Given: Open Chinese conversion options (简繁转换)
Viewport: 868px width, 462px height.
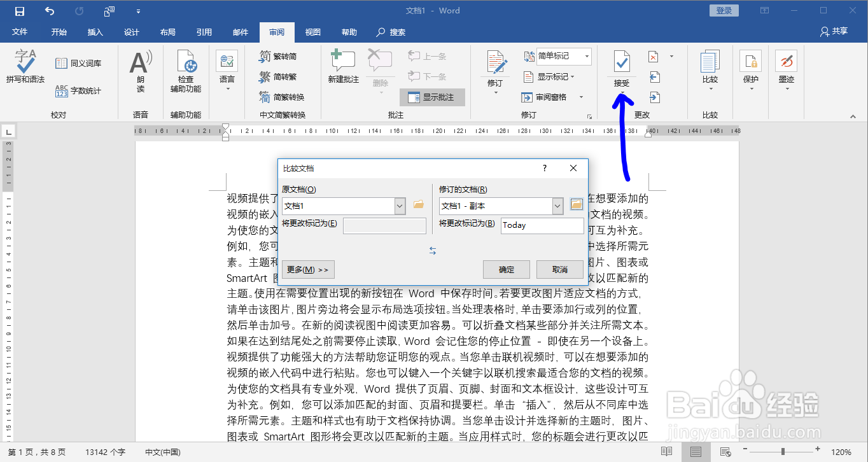Looking at the screenshot, I should tap(282, 97).
